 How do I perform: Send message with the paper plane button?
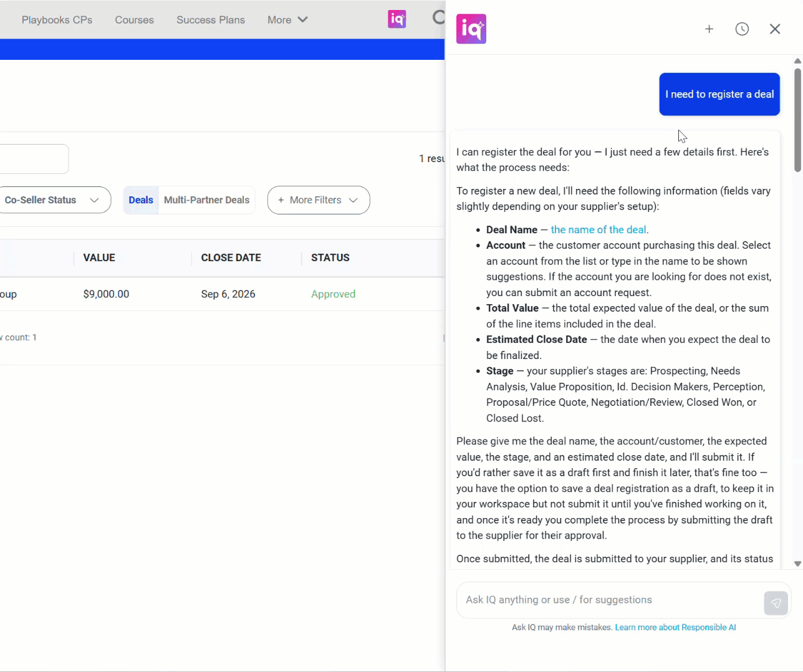click(x=776, y=603)
